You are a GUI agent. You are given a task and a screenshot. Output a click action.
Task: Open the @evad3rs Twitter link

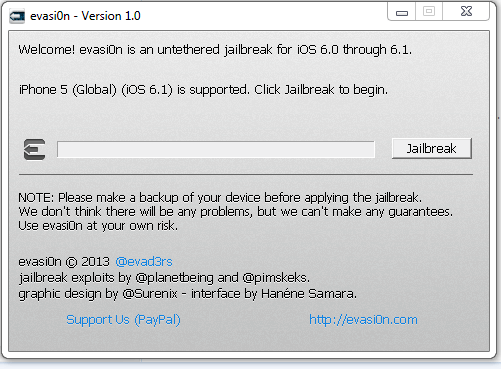point(144,262)
